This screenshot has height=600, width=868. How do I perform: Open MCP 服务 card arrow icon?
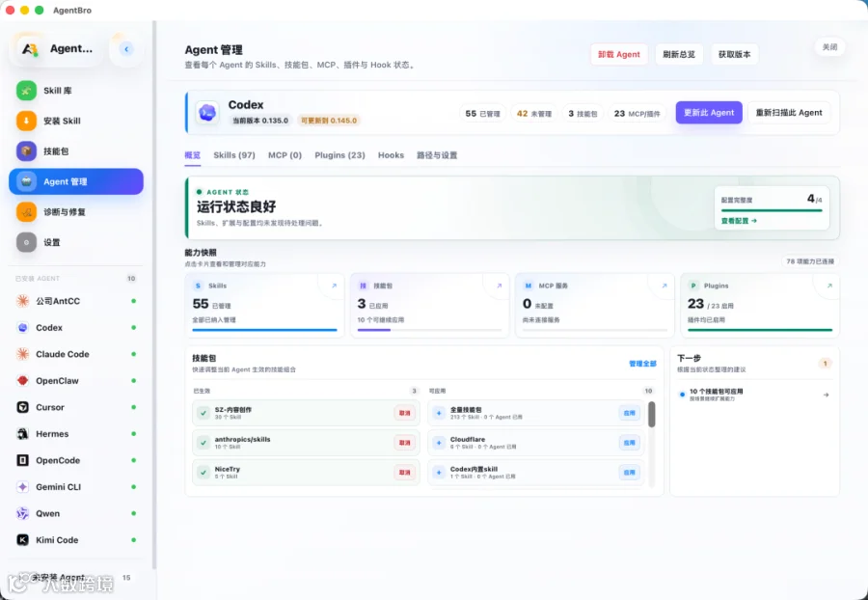tap(665, 286)
